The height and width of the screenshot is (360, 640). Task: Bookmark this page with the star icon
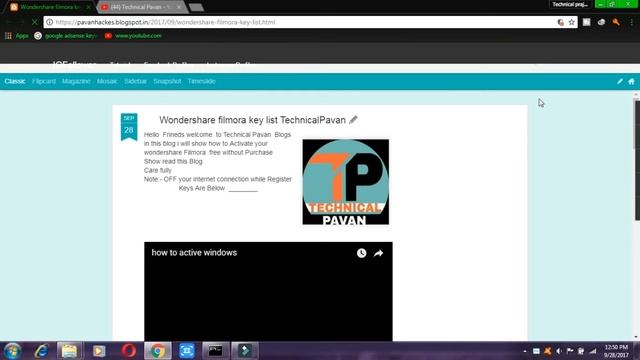click(571, 22)
